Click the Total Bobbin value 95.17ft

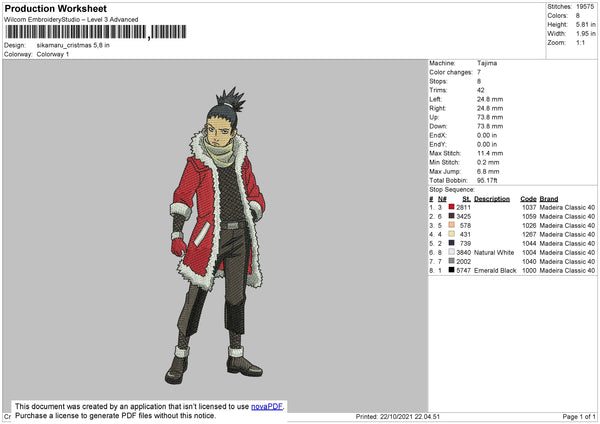click(x=487, y=180)
